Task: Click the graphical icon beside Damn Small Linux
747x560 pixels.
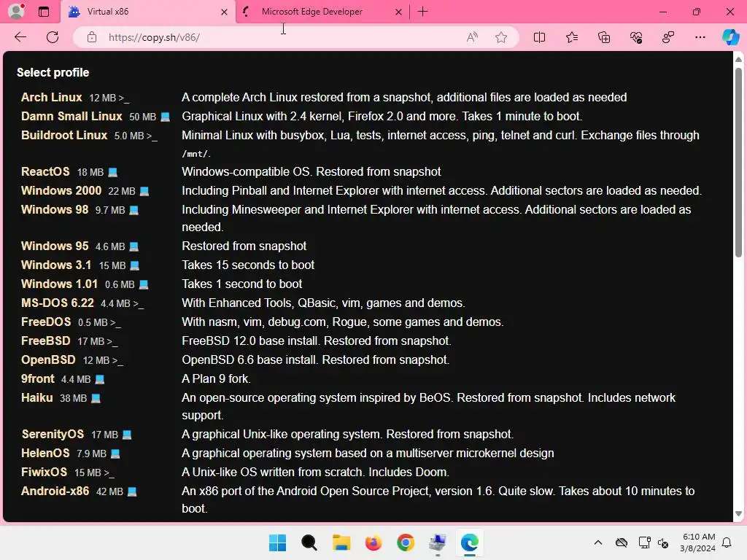Action: coord(166,117)
